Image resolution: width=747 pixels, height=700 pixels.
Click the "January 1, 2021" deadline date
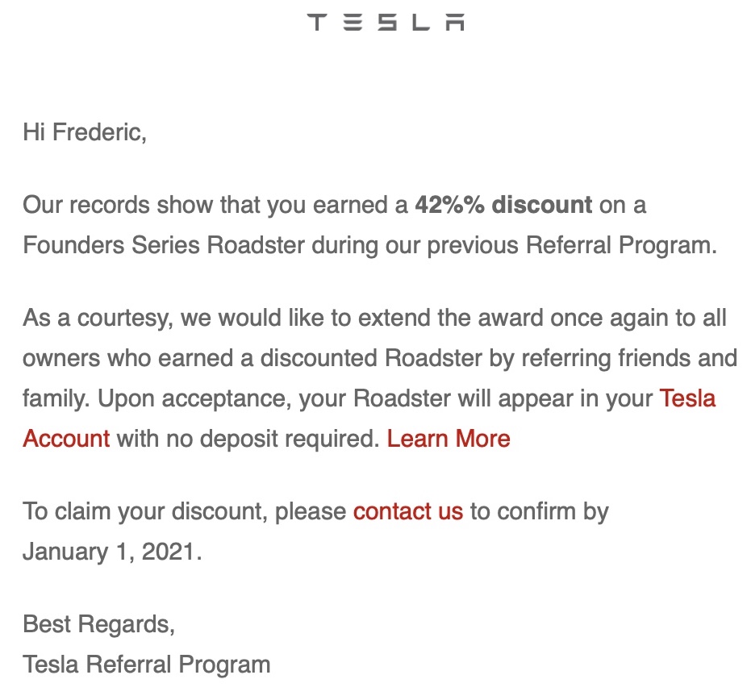(x=110, y=552)
